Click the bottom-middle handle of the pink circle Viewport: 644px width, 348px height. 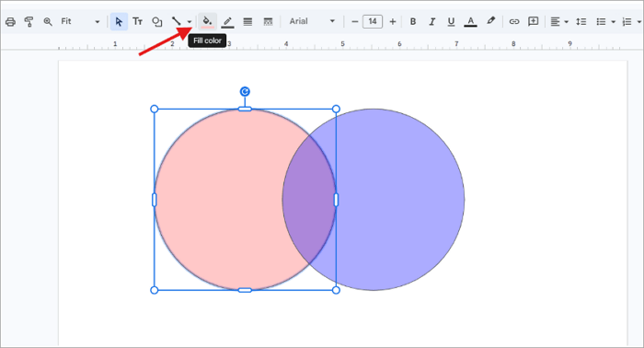[x=245, y=290]
